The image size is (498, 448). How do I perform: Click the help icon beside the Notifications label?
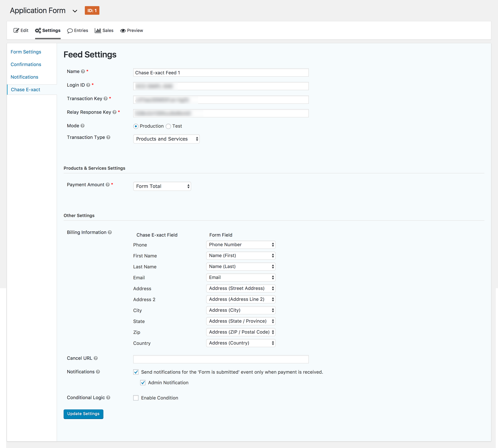98,372
